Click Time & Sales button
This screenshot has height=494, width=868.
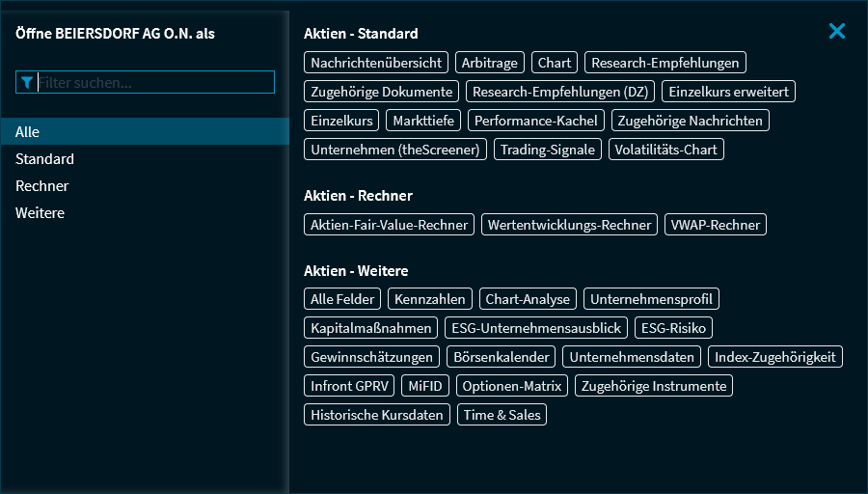coord(502,415)
